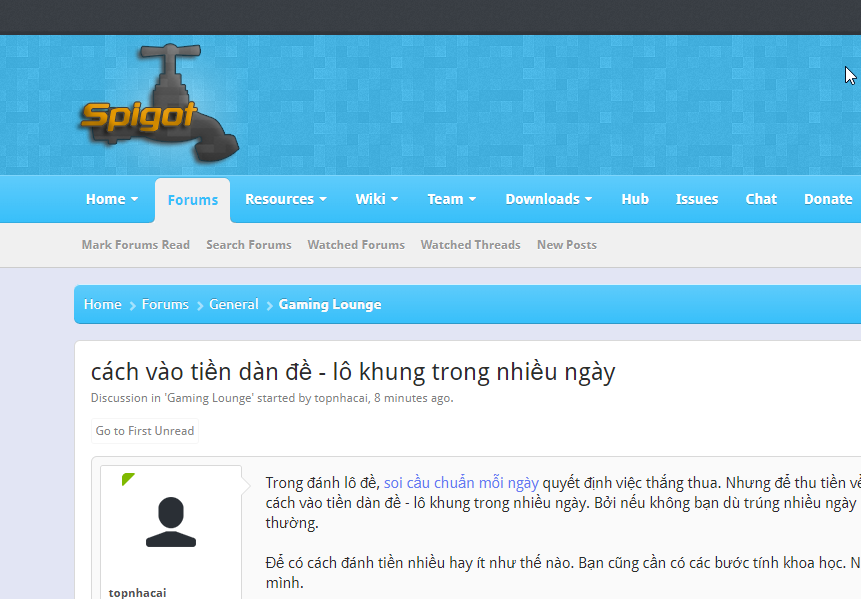Click Mark Forums Read
The height and width of the screenshot is (599, 861).
tap(136, 244)
